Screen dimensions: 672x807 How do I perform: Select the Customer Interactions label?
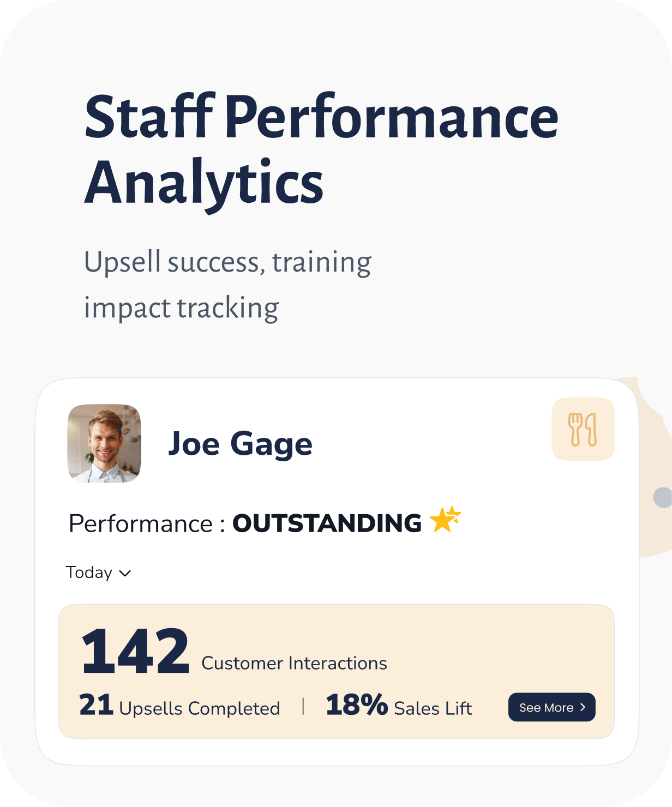pyautogui.click(x=294, y=663)
